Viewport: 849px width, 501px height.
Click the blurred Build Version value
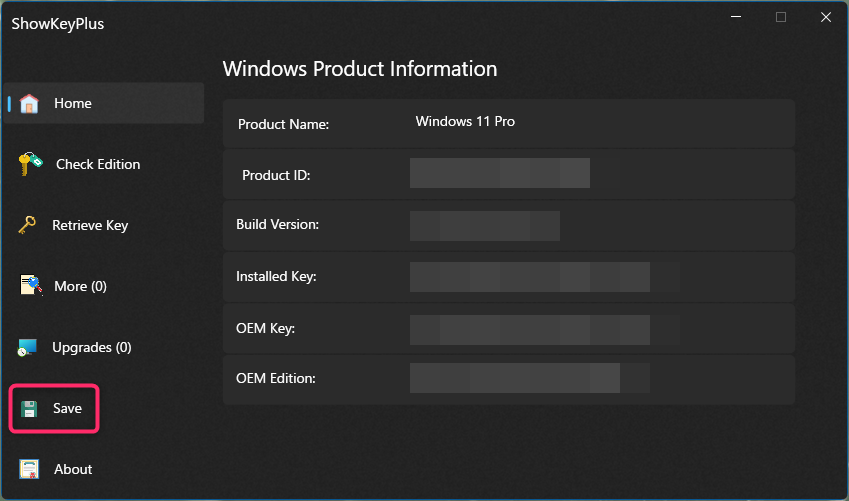point(484,225)
